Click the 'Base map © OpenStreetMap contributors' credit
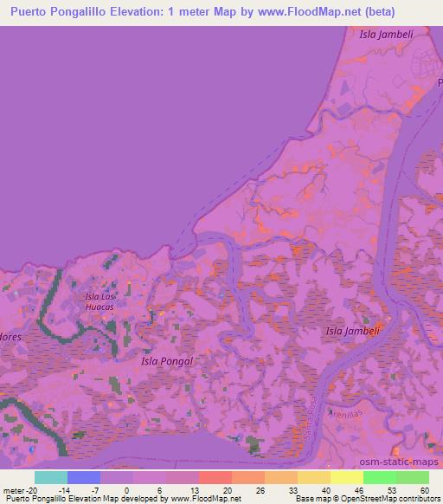The image size is (443, 504). pyautogui.click(x=368, y=499)
